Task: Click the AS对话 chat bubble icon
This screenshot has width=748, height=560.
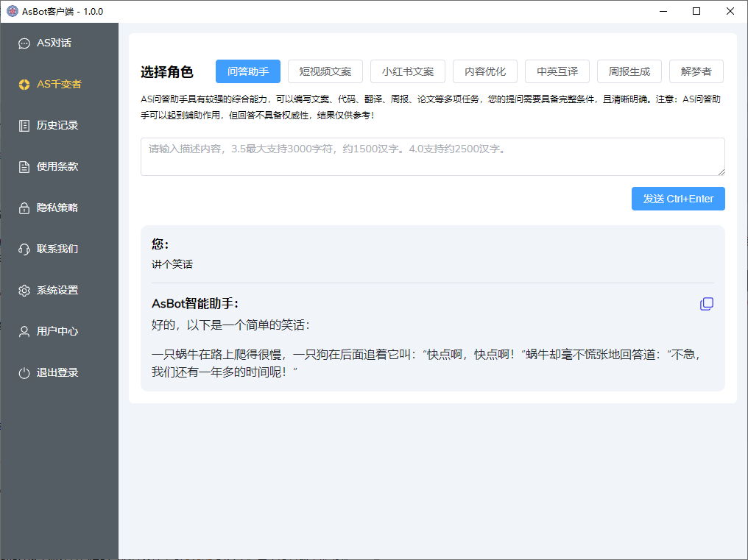Action: (x=24, y=43)
